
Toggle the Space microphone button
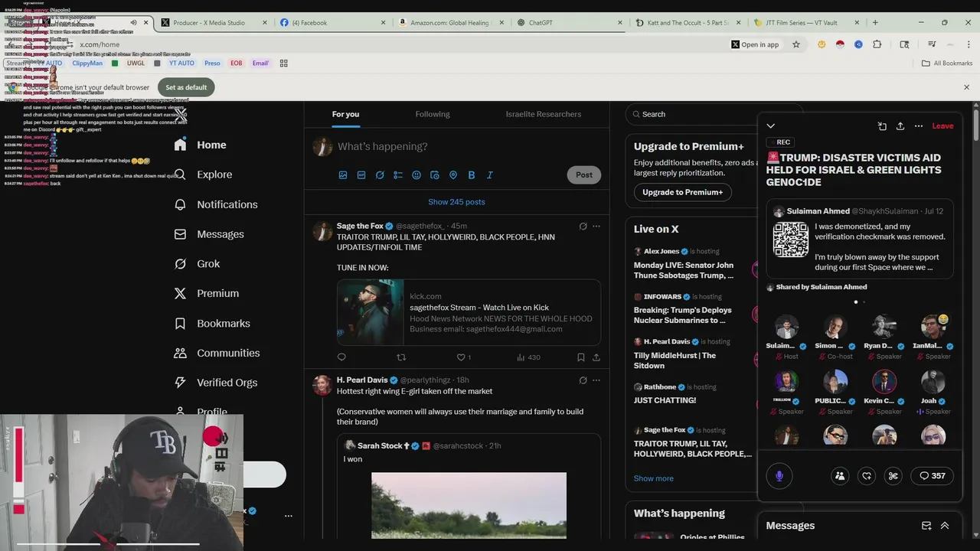pyautogui.click(x=779, y=476)
